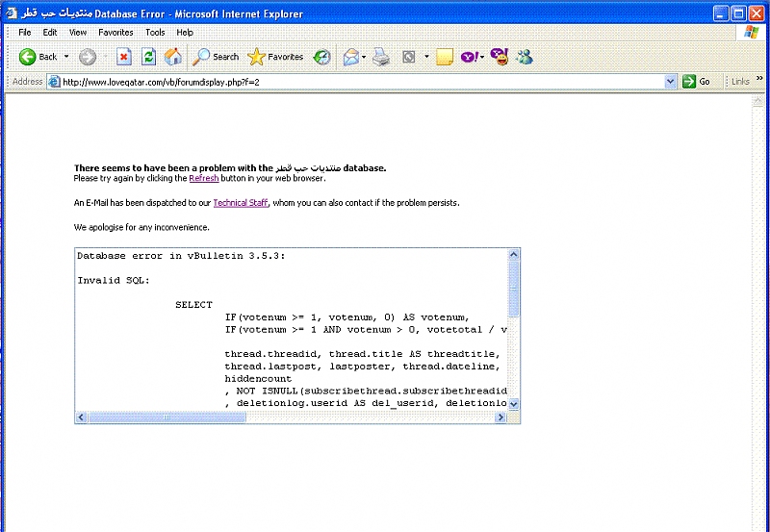Open the Mail toolbar icon
The height and width of the screenshot is (532, 770).
[x=351, y=57]
